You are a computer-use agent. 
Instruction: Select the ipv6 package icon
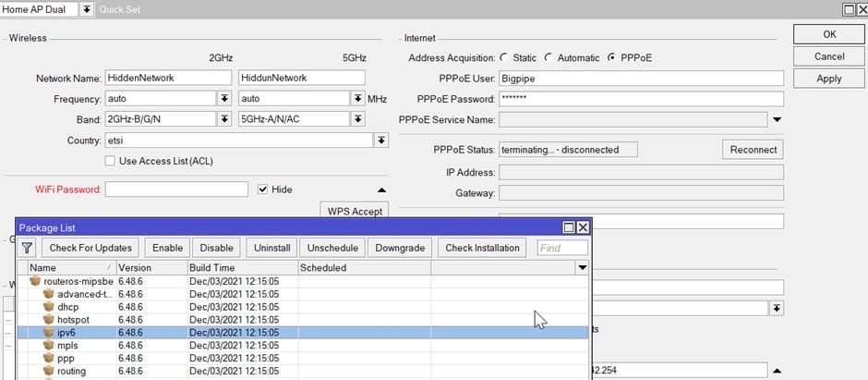tap(49, 332)
